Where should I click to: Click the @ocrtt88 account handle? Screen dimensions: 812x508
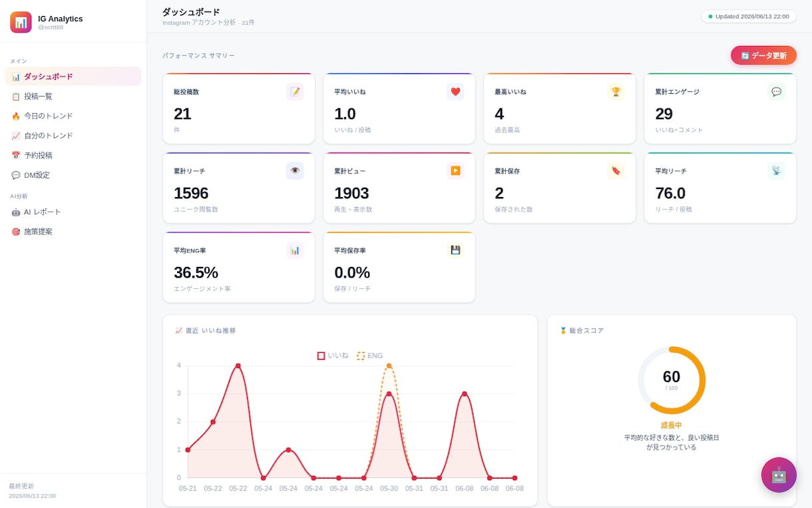(x=51, y=27)
